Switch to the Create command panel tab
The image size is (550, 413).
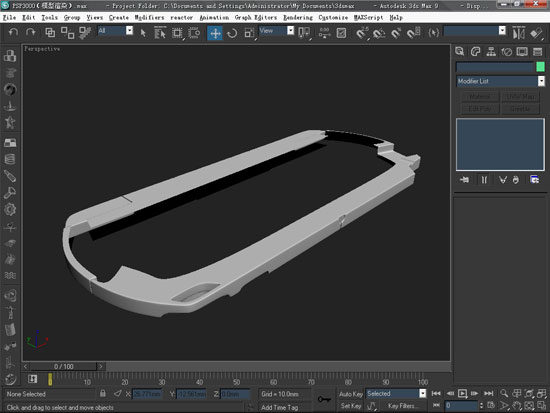pyautogui.click(x=460, y=52)
